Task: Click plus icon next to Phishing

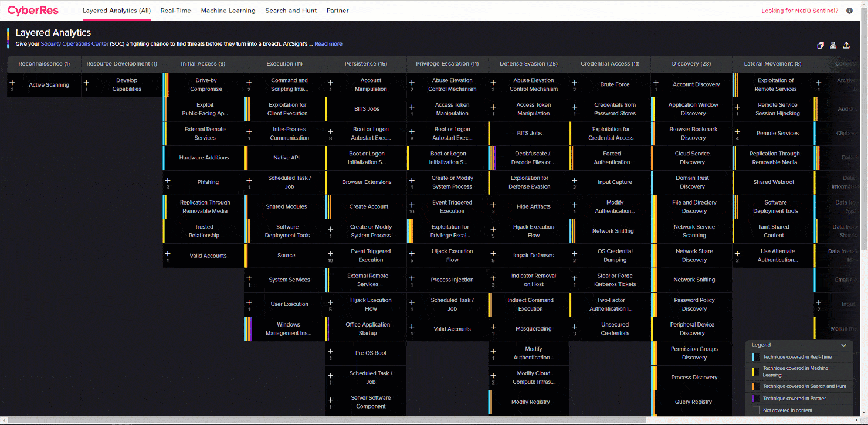Action: pyautogui.click(x=168, y=181)
